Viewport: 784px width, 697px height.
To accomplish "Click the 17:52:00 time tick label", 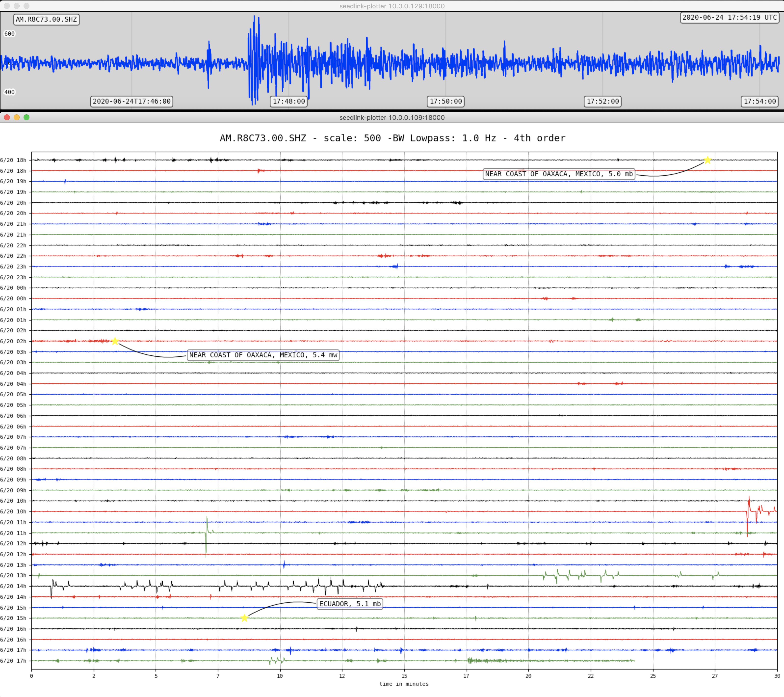I will 602,101.
